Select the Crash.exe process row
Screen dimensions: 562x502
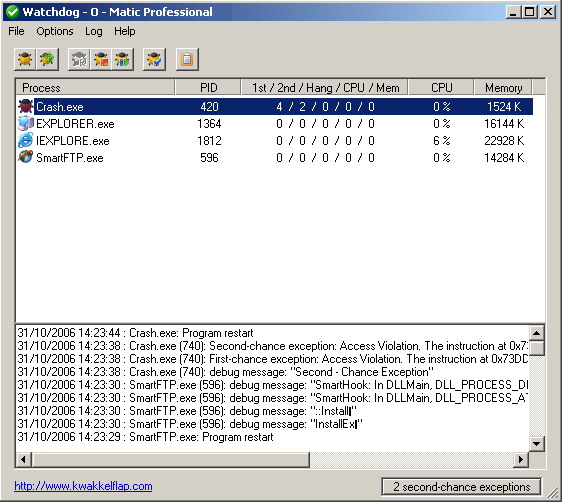point(275,107)
